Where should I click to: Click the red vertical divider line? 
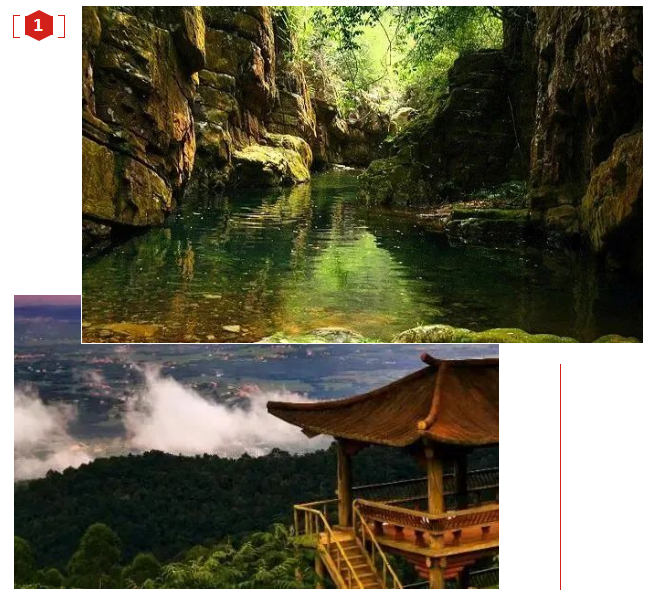click(x=560, y=477)
